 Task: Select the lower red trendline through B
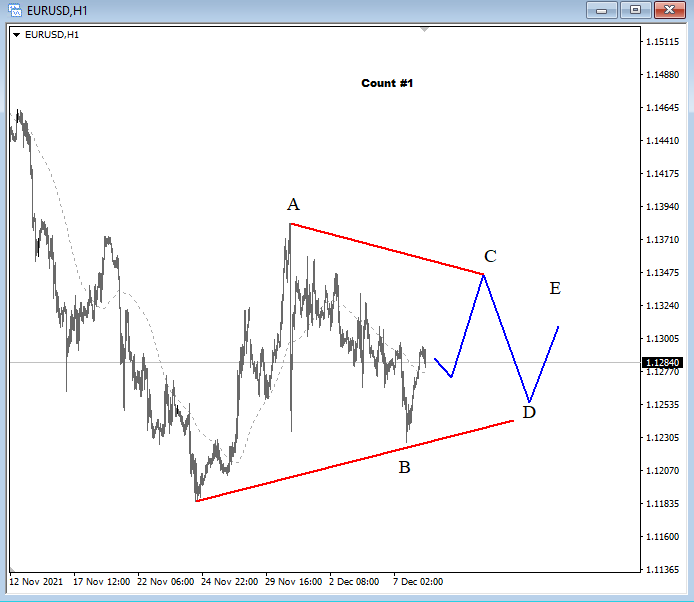coord(355,461)
